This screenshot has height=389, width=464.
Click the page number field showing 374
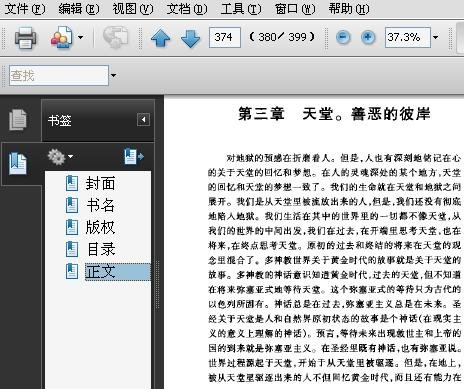pos(225,37)
